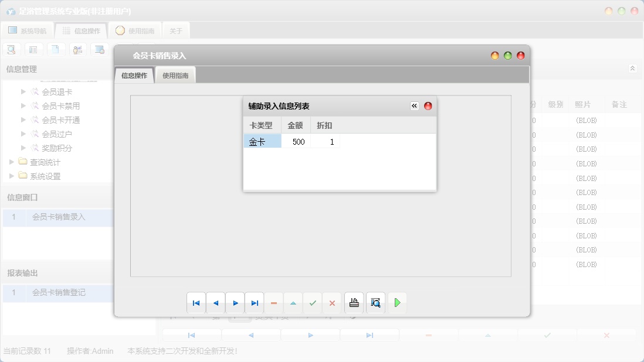The height and width of the screenshot is (362, 644).
Task: Click 金额 column header
Action: click(295, 125)
